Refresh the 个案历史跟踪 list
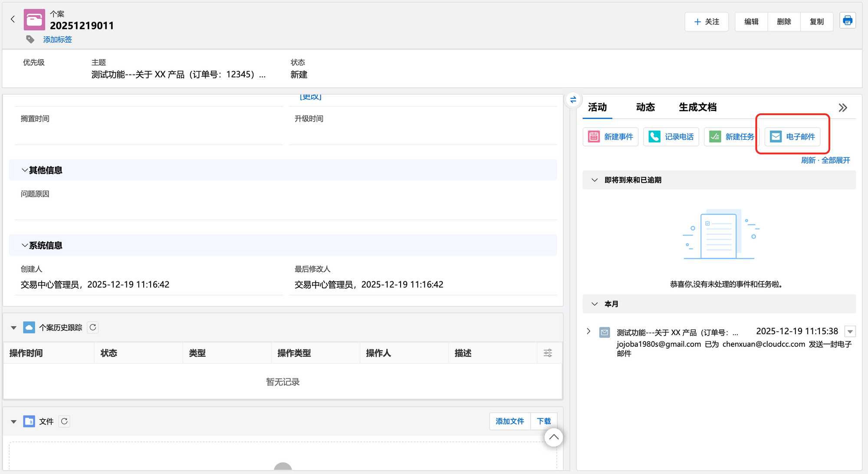The height and width of the screenshot is (474, 868). (93, 327)
